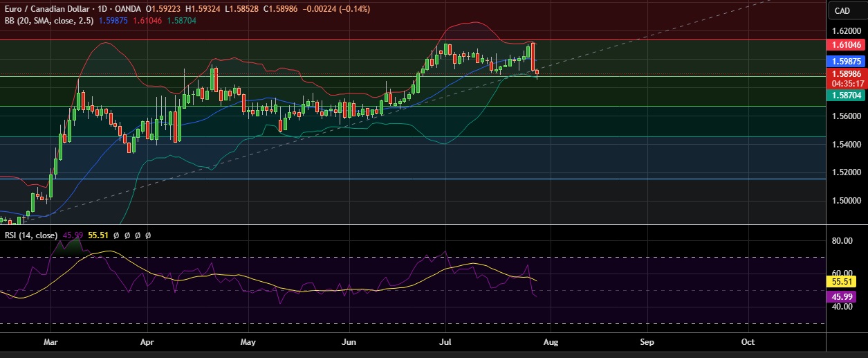Click the 04:35:17 bar countdown timer
This screenshot has width=868, height=358.
click(x=846, y=83)
